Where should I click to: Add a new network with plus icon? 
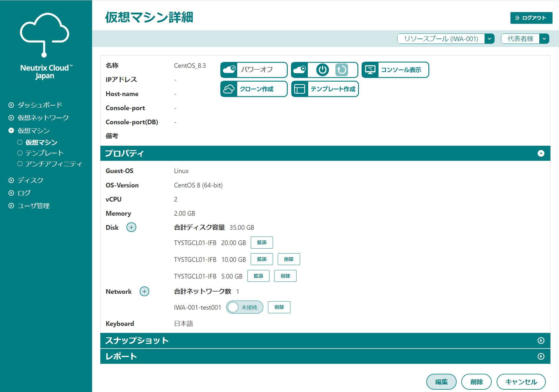click(x=144, y=291)
